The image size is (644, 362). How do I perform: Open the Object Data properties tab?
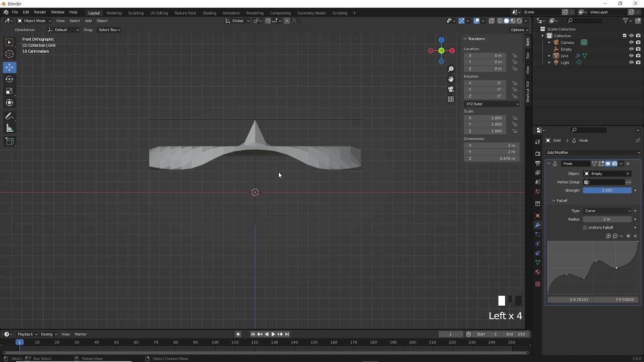pos(538,262)
